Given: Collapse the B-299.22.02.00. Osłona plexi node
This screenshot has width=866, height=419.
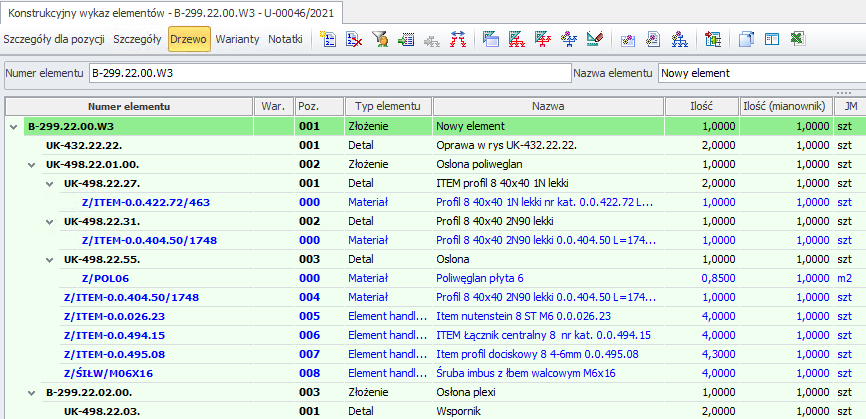Looking at the screenshot, I should pos(32,393).
